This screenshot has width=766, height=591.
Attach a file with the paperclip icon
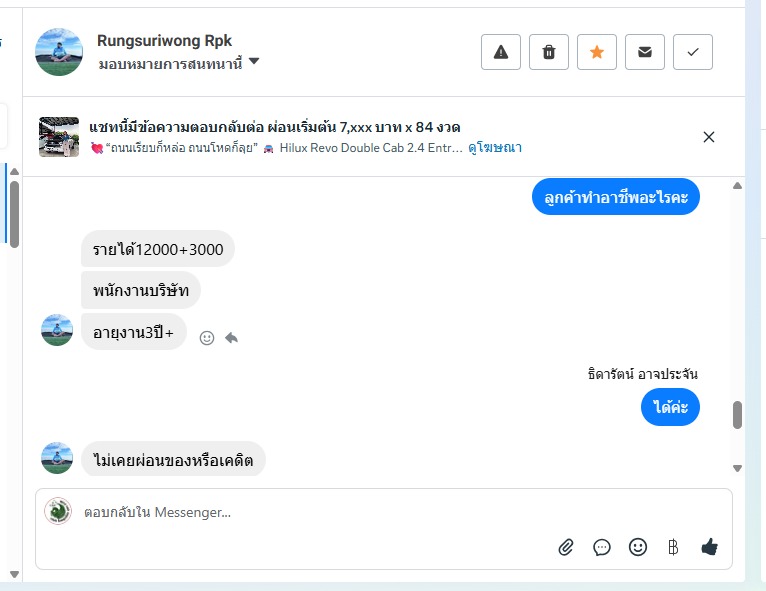point(566,547)
